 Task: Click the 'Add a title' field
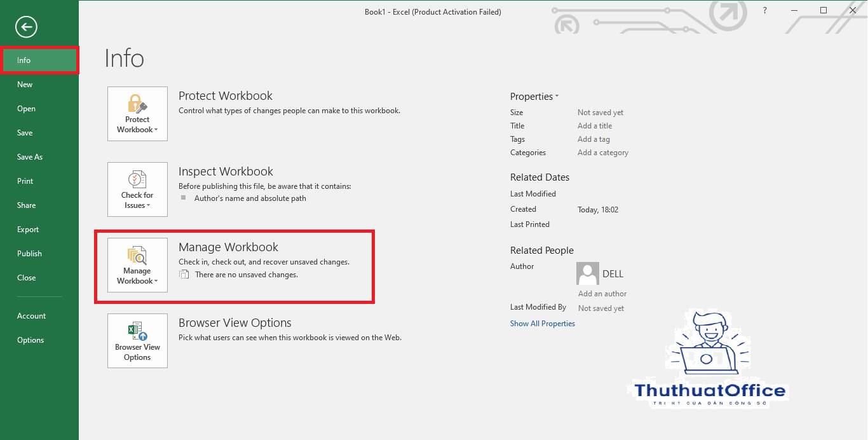click(x=595, y=126)
